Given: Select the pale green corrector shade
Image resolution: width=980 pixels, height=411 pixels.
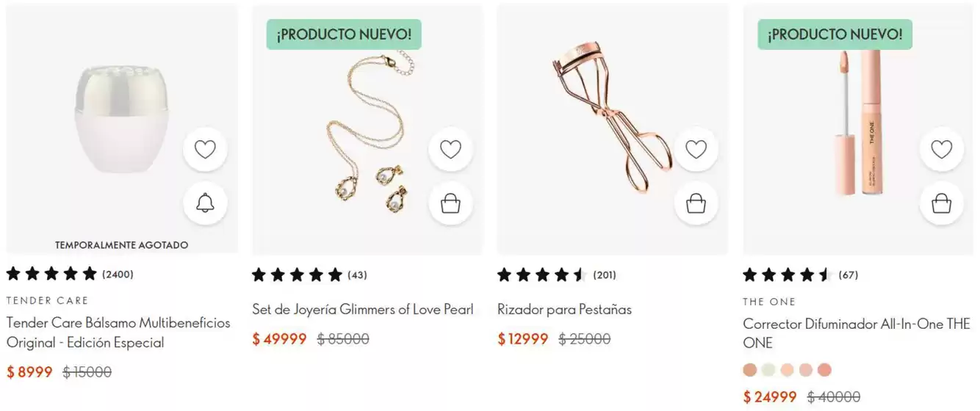Looking at the screenshot, I should [768, 370].
